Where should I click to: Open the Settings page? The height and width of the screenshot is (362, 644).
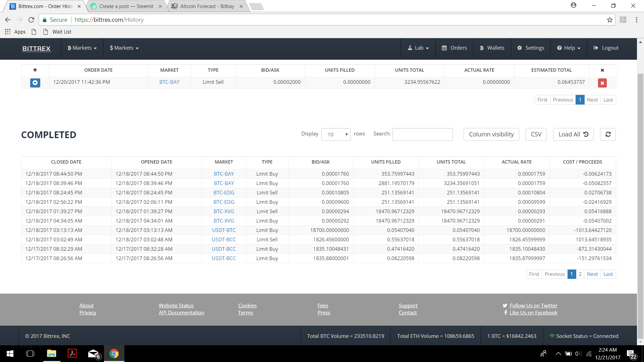tap(531, 48)
